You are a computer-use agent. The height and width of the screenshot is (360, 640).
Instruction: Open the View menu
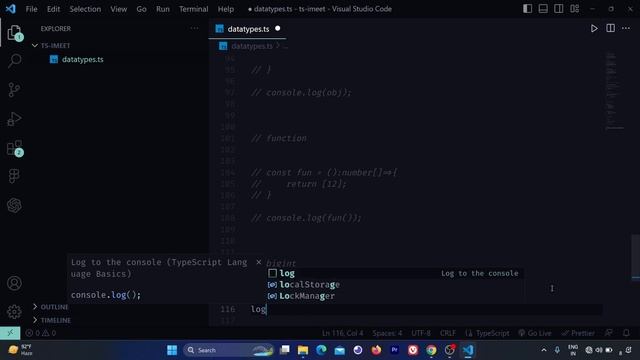point(118,9)
